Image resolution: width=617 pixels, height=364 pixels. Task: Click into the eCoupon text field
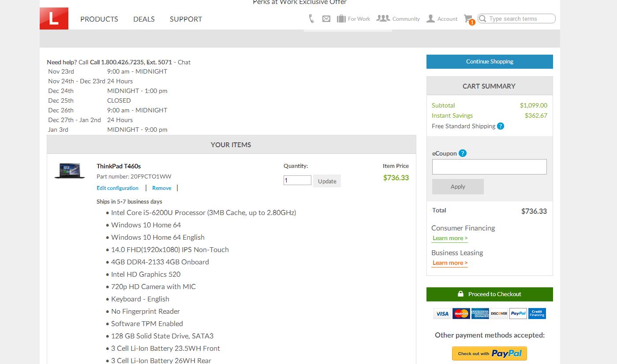[x=490, y=167]
